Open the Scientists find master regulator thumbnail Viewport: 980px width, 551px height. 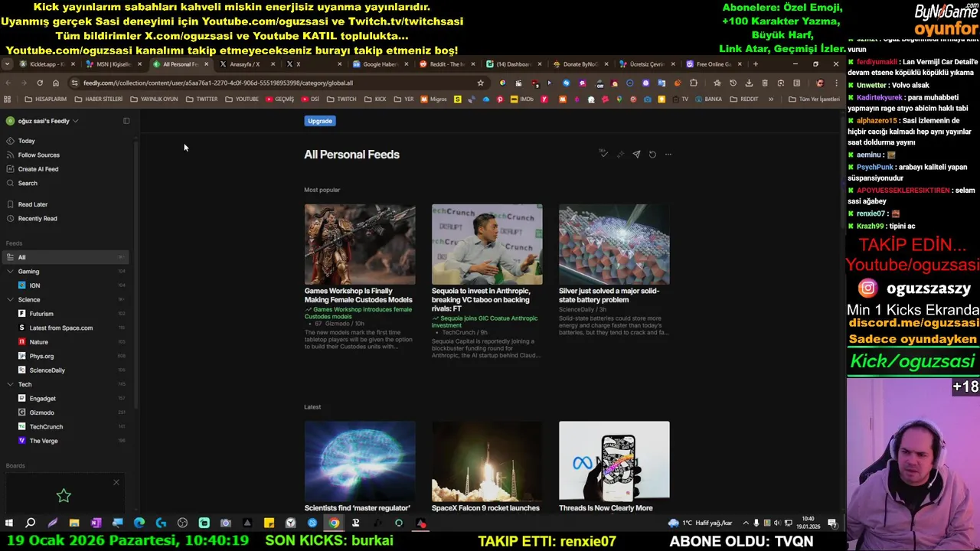[x=360, y=461]
